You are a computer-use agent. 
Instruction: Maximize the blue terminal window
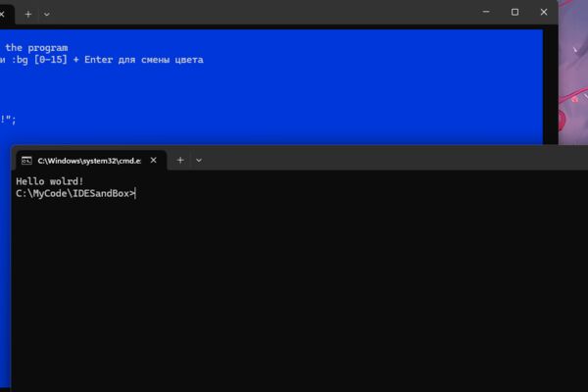click(514, 12)
